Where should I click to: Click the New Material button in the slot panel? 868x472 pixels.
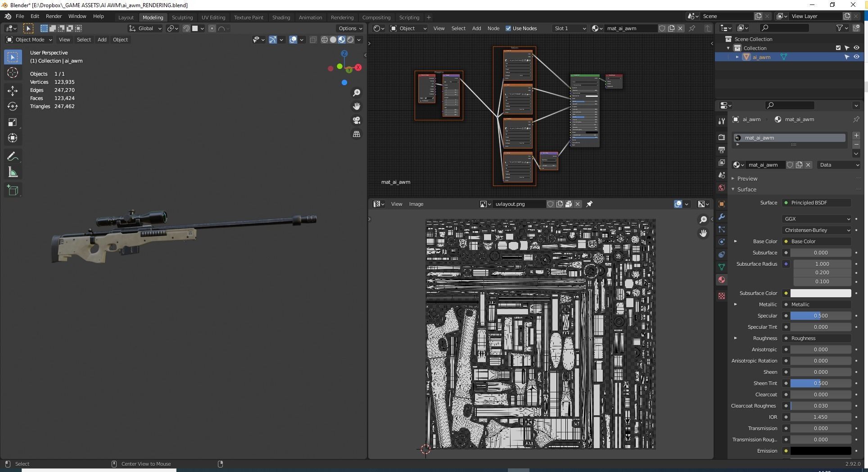[857, 135]
